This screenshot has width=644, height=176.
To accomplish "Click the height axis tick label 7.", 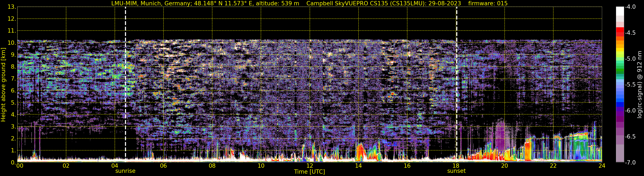I will coord(13,79).
